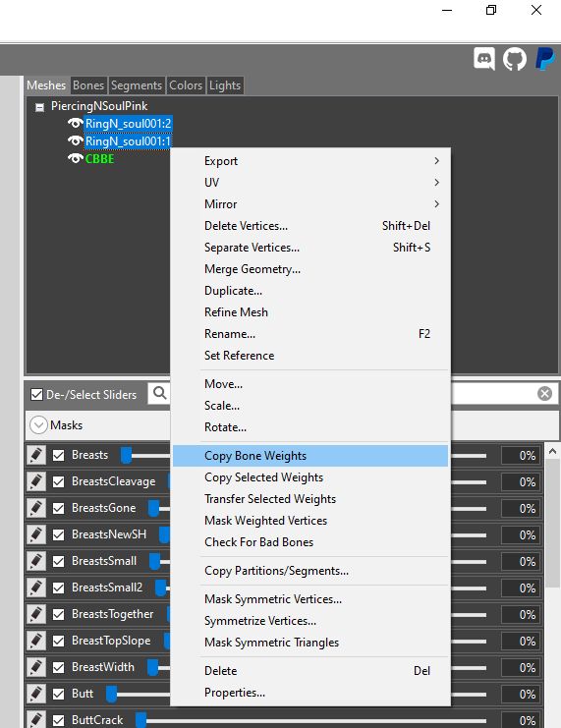
Task: Click the slider search magnifier icon
Action: 160,394
